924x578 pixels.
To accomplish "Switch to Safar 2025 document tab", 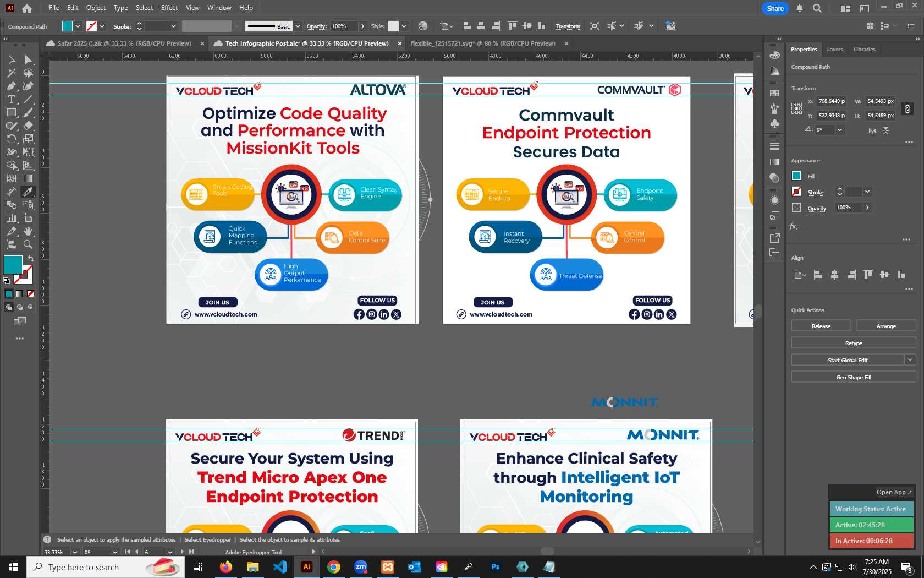I will point(124,43).
